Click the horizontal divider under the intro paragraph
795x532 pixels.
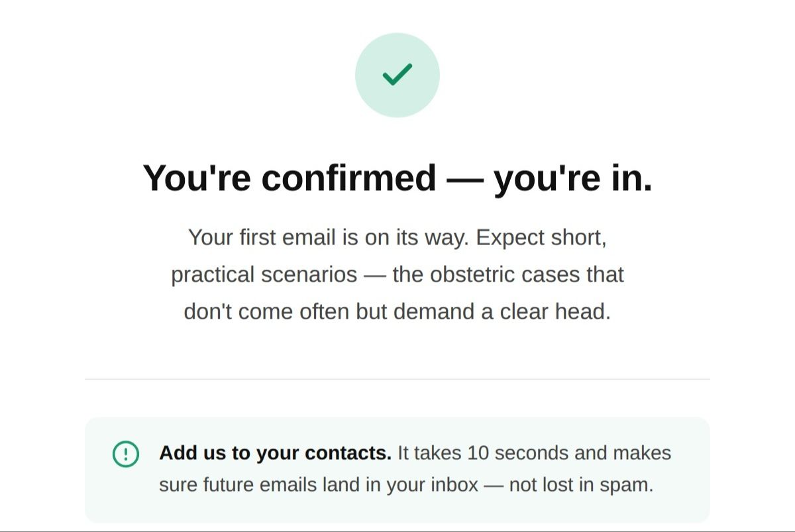click(x=397, y=380)
